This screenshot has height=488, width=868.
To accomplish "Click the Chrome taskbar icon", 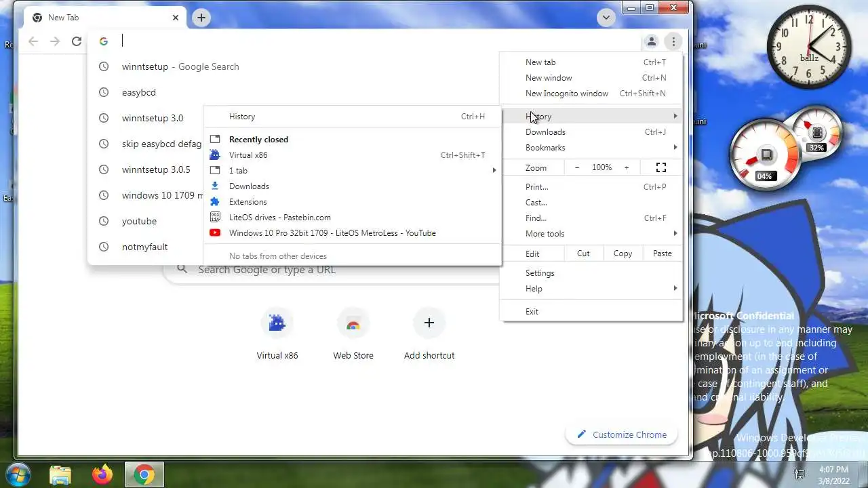I will click(144, 474).
